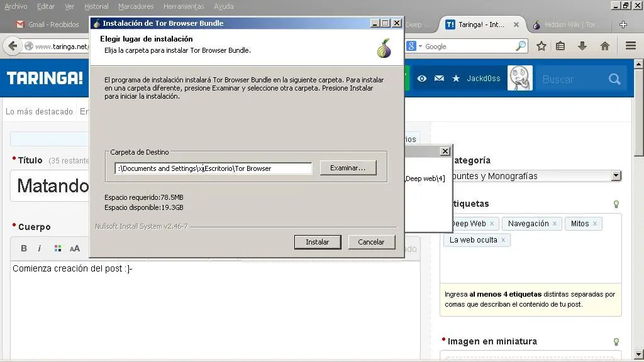The image size is (644, 362).
Task: Open the Archivo menu
Action: tap(16, 6)
